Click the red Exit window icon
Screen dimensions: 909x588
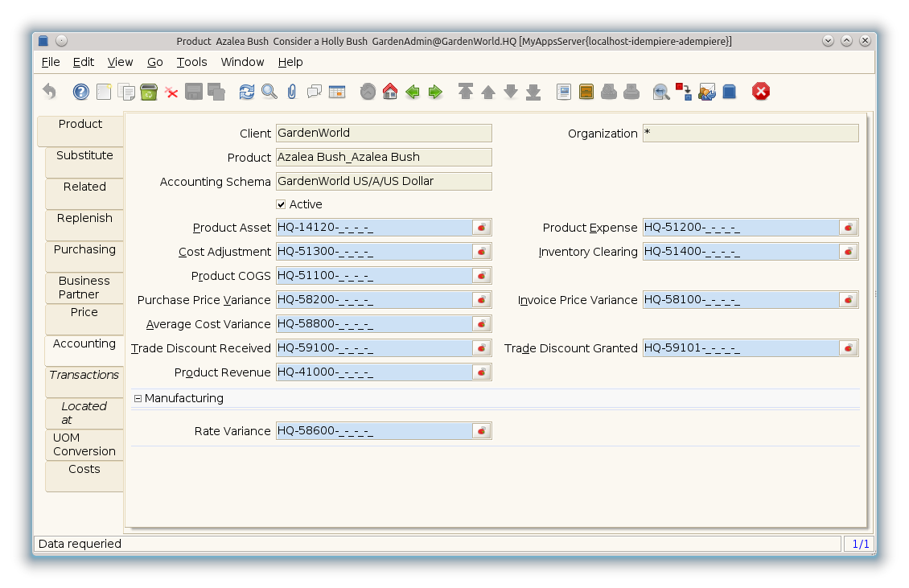click(761, 93)
